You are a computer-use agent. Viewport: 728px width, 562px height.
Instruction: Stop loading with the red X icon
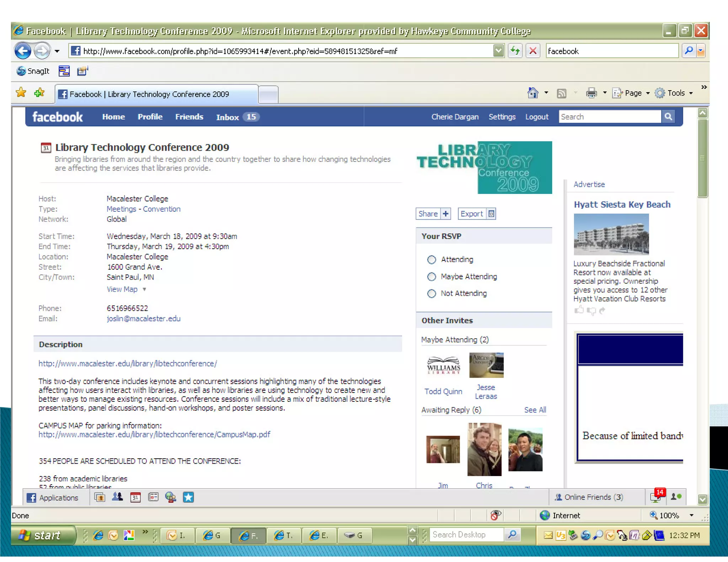pyautogui.click(x=533, y=51)
